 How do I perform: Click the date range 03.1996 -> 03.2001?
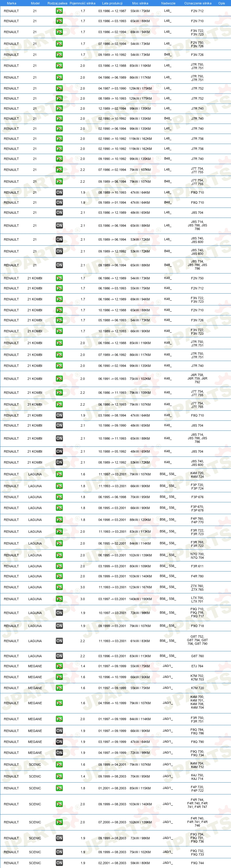[x=112, y=656]
